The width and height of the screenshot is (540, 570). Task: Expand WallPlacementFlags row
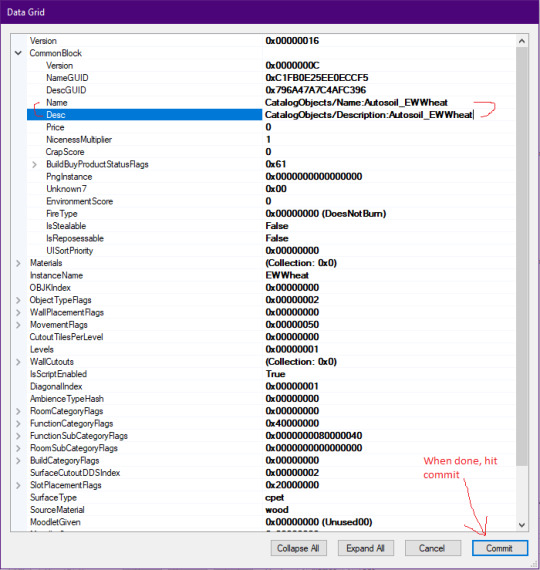(18, 313)
